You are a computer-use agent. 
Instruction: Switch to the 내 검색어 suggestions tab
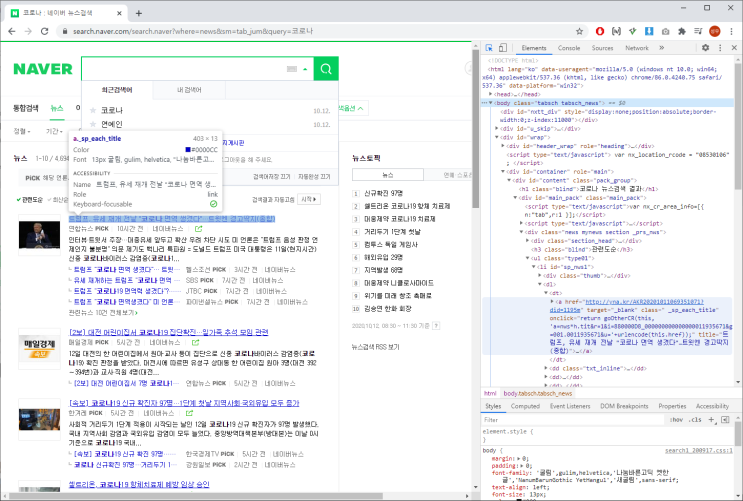pyautogui.click(x=189, y=90)
